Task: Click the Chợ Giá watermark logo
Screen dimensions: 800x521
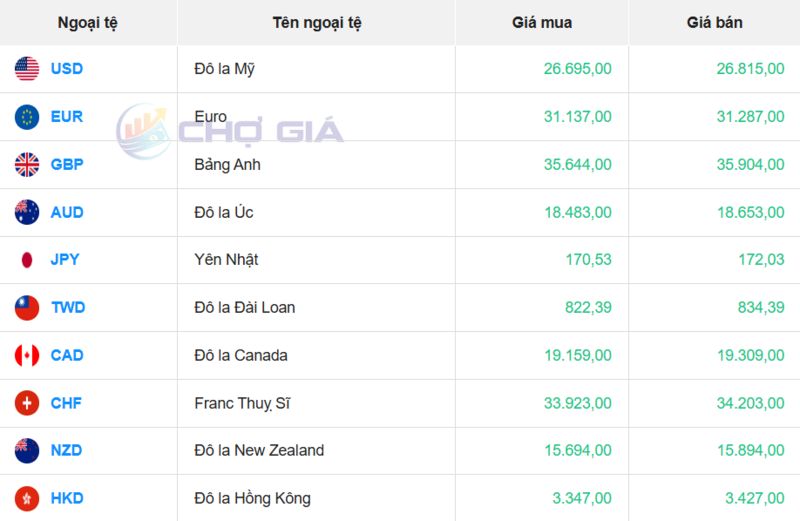Action: click(x=230, y=130)
